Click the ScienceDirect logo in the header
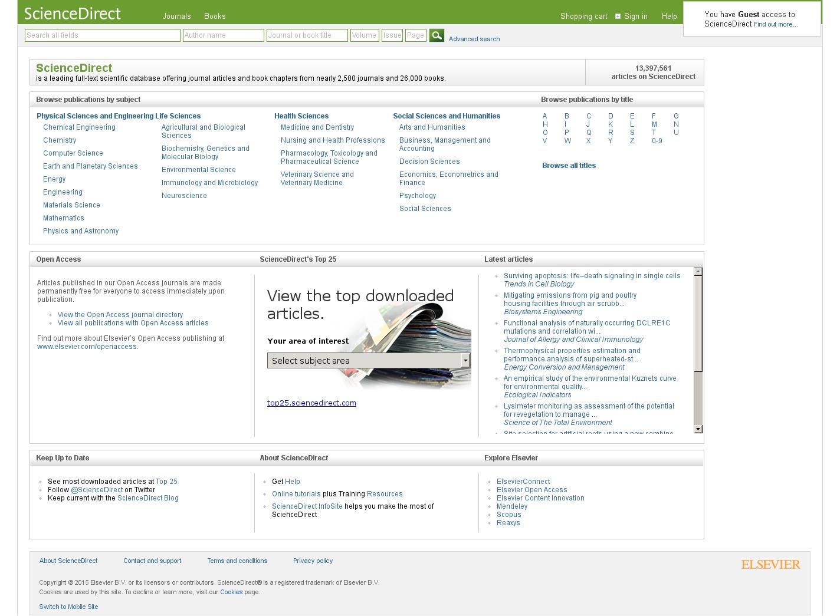This screenshot has height=616, width=840. point(72,14)
